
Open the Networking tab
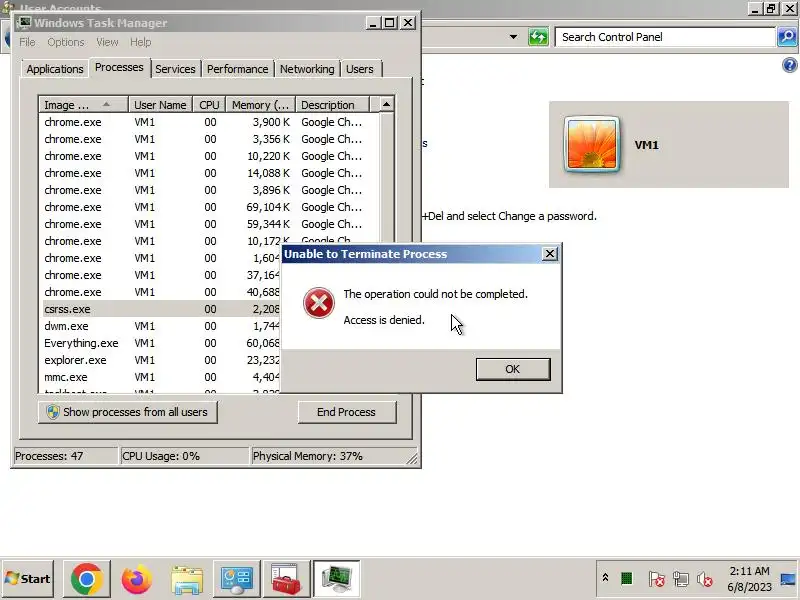307,69
